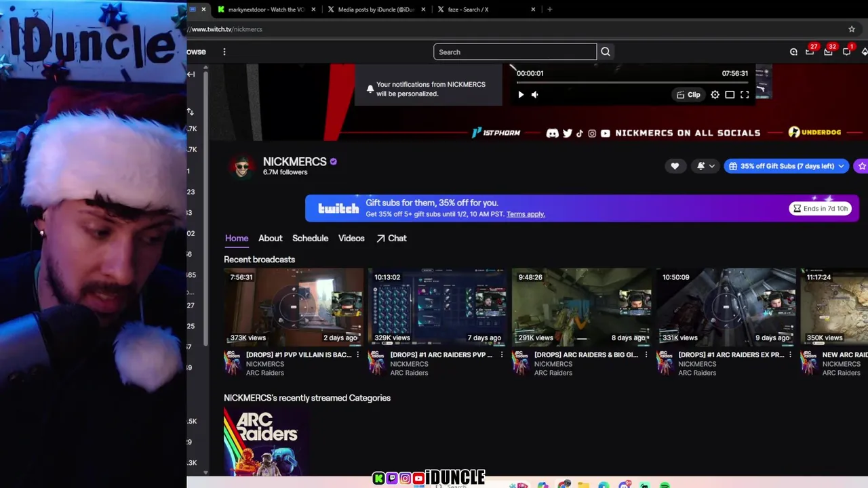This screenshot has width=868, height=488.
Task: Switch to the 'faze - Search / X' tab
Action: coord(486,9)
